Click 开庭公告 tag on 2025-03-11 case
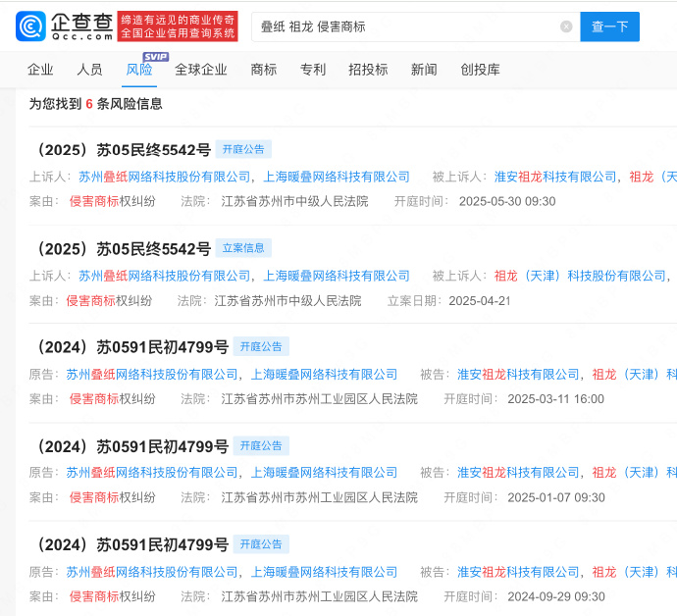677x616 pixels. [x=261, y=346]
